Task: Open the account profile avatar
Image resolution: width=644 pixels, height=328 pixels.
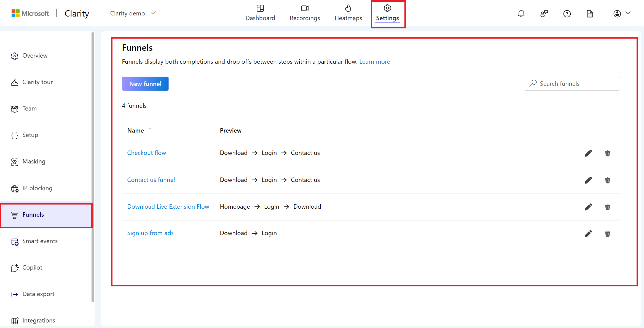Action: pos(617,13)
